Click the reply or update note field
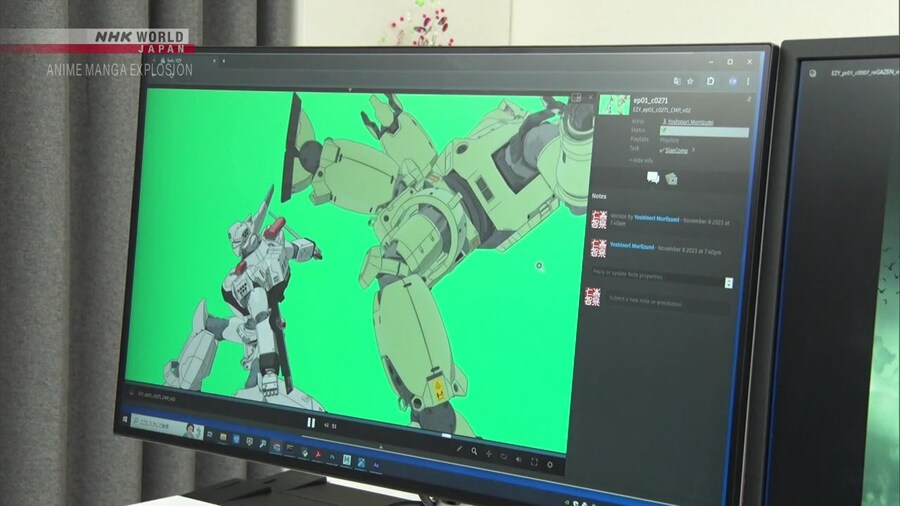The image size is (900, 506). click(x=658, y=275)
